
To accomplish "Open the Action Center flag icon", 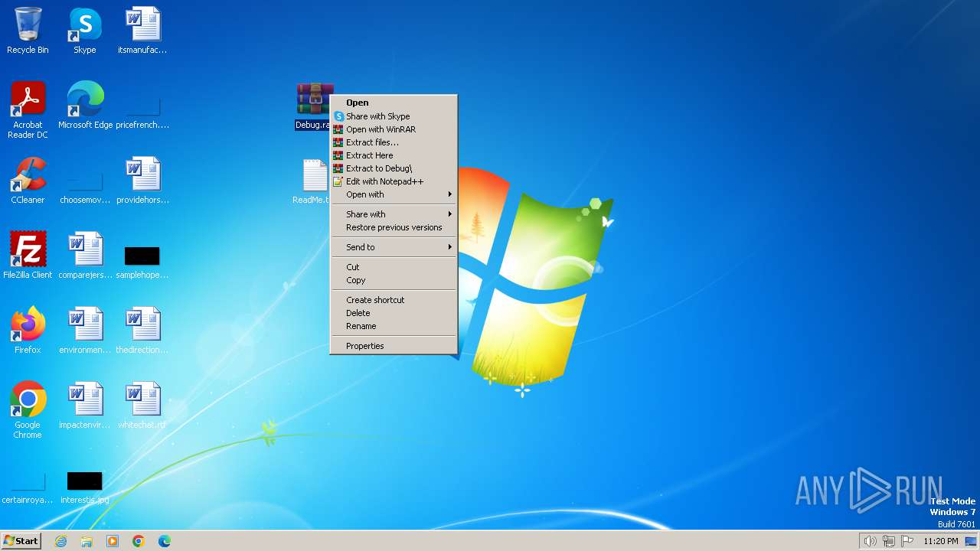I will coord(907,541).
